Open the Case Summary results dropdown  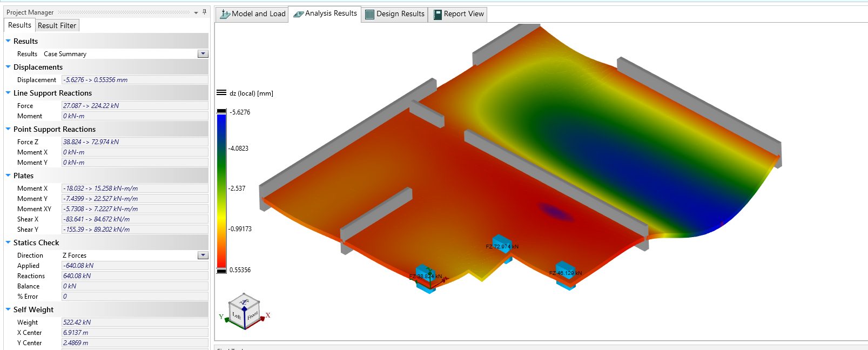203,54
